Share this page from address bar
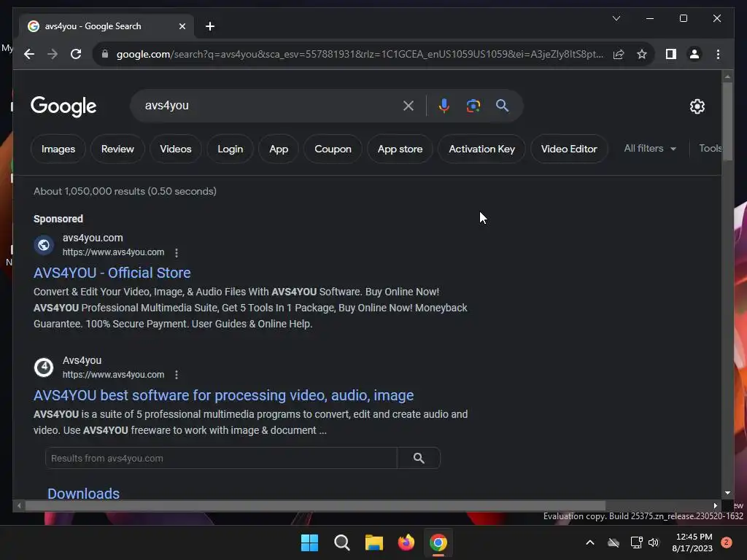Viewport: 747px width, 560px height. pyautogui.click(x=619, y=54)
